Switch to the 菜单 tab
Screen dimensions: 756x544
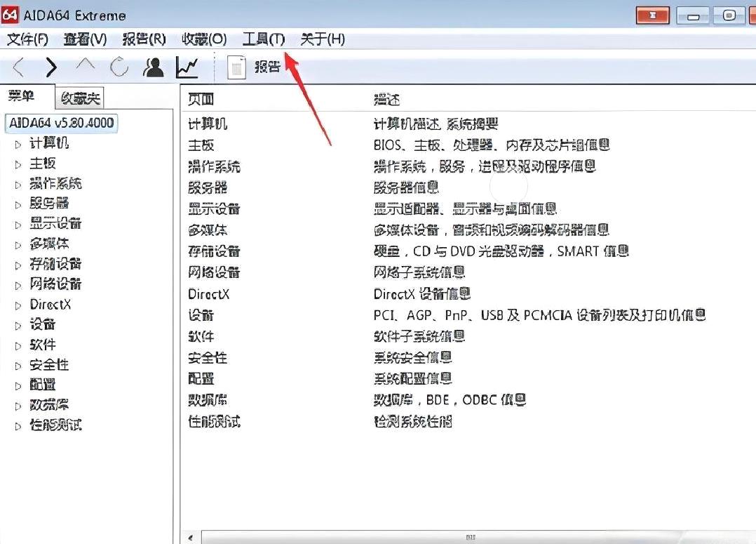coord(21,95)
